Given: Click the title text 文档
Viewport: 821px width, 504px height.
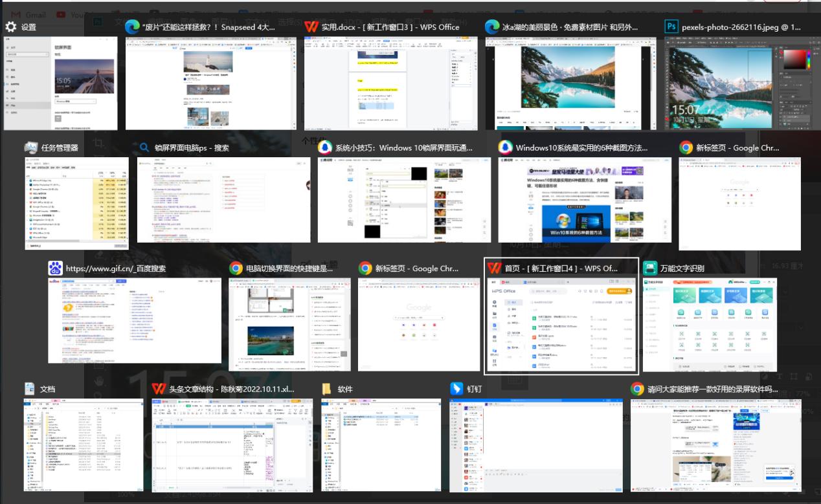Looking at the screenshot, I should [x=48, y=389].
